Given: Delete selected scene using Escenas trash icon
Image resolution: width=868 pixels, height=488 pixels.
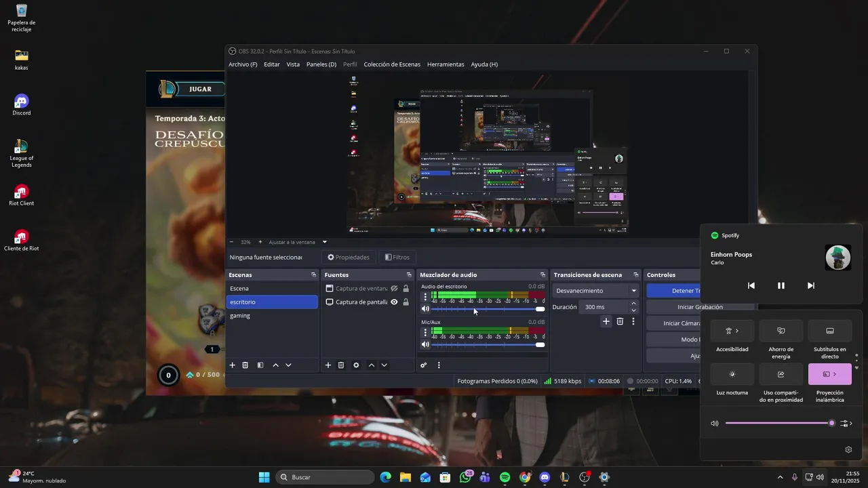Looking at the screenshot, I should tap(245, 365).
